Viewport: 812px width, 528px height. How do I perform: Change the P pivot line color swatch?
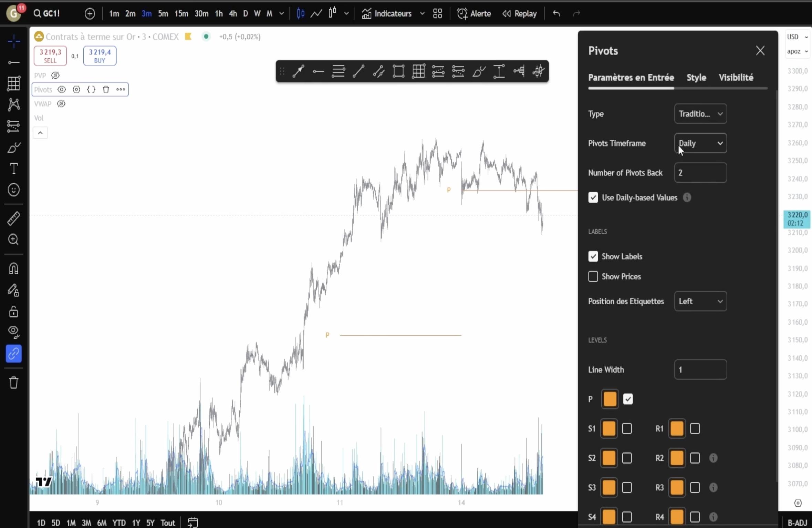click(610, 399)
